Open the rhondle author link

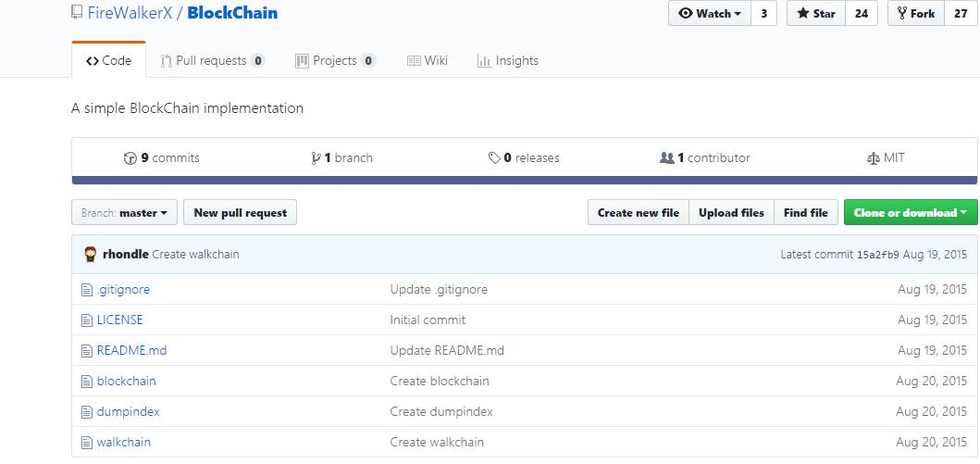click(126, 255)
